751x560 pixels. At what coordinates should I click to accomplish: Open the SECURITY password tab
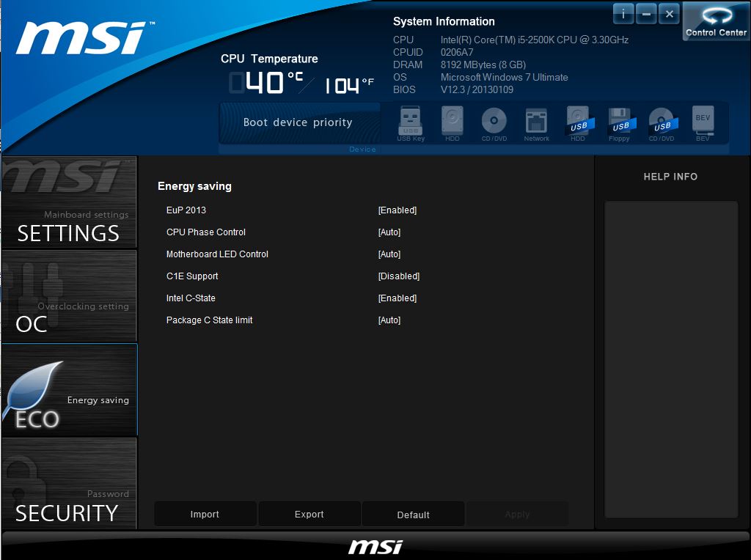click(70, 484)
